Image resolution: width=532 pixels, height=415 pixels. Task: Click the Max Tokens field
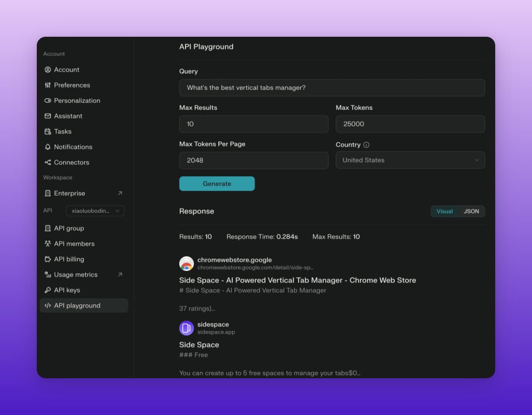point(410,124)
